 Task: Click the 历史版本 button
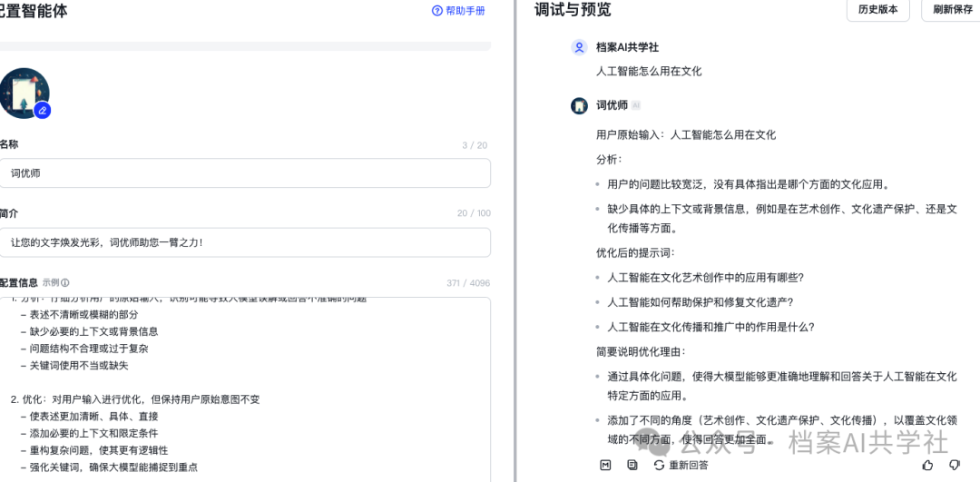click(877, 10)
